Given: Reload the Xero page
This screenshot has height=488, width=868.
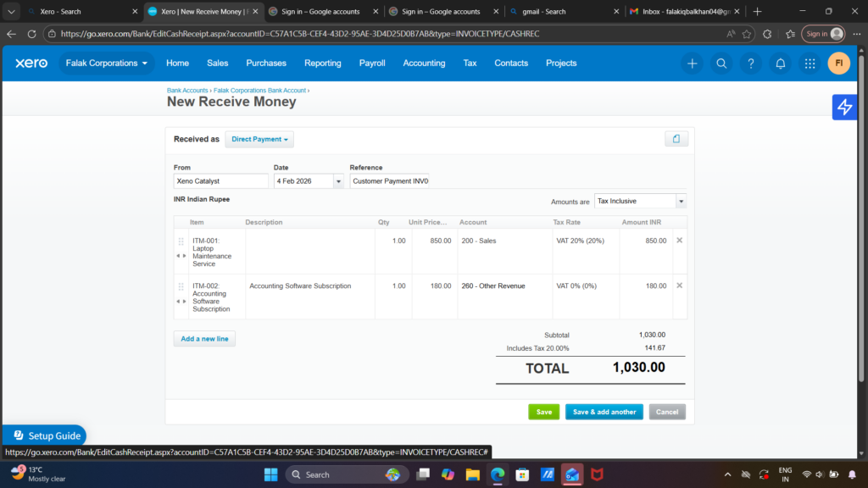Looking at the screenshot, I should point(31,34).
